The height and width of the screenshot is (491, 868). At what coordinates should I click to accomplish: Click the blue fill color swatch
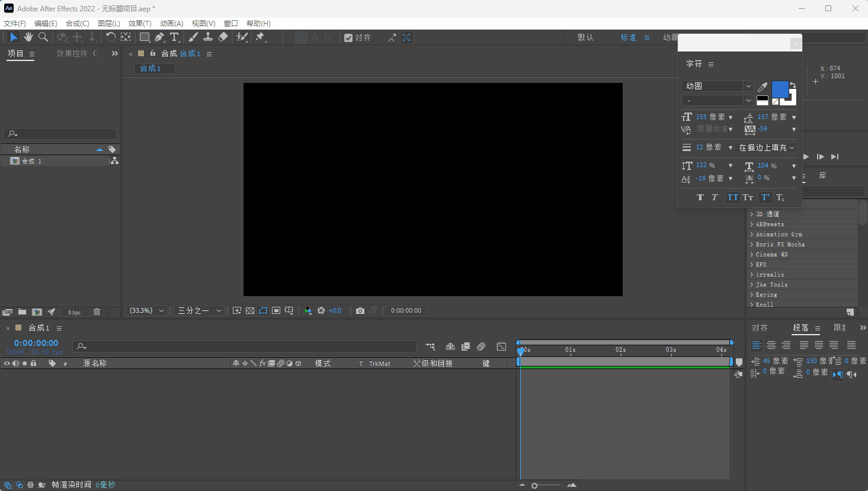(x=780, y=89)
